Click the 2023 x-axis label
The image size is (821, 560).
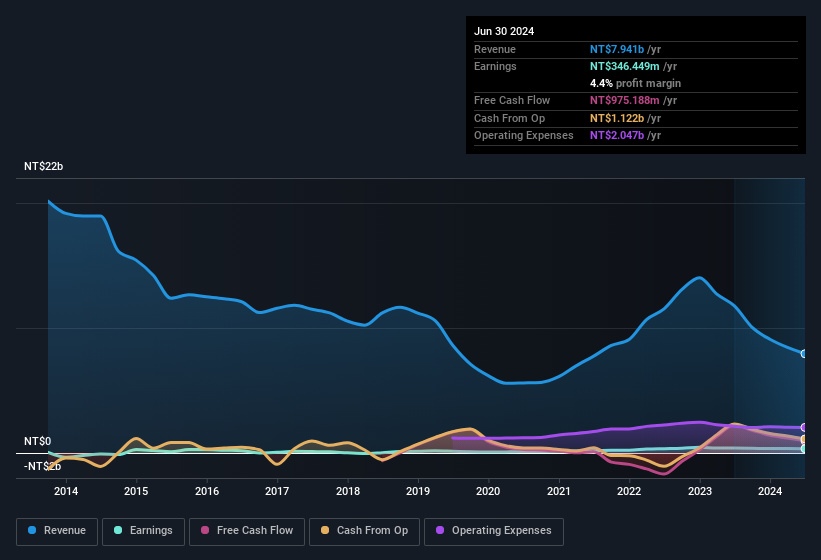click(x=700, y=491)
